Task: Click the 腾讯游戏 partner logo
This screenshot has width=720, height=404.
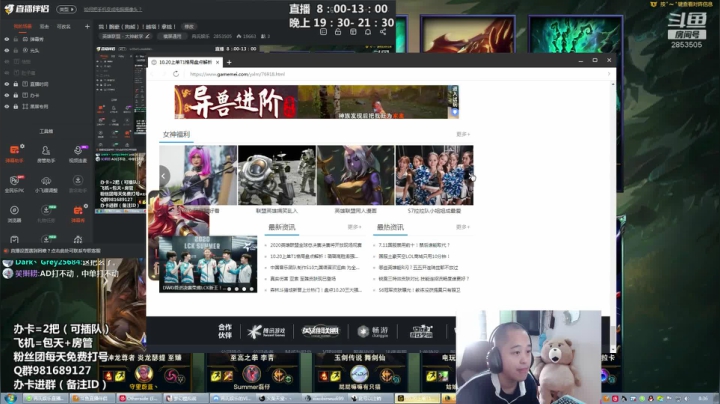Action: click(266, 331)
